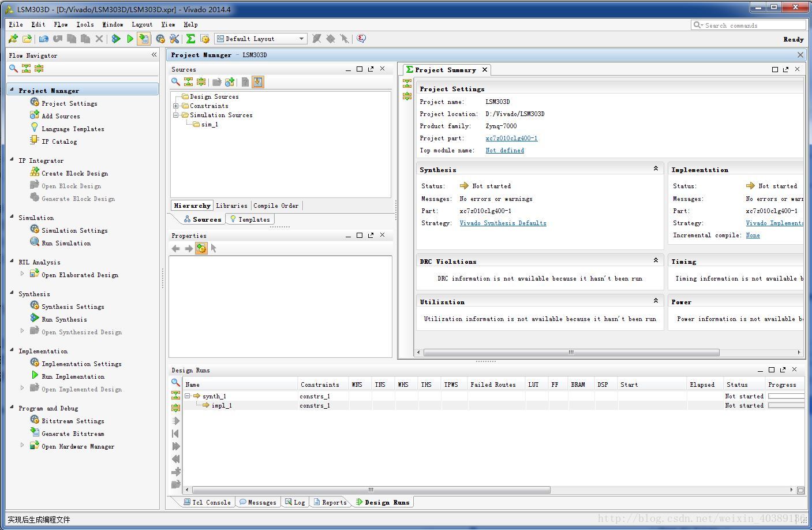Expand all in Flow Navigator toolbar
Image resolution: width=812 pixels, height=530 pixels.
click(39, 68)
